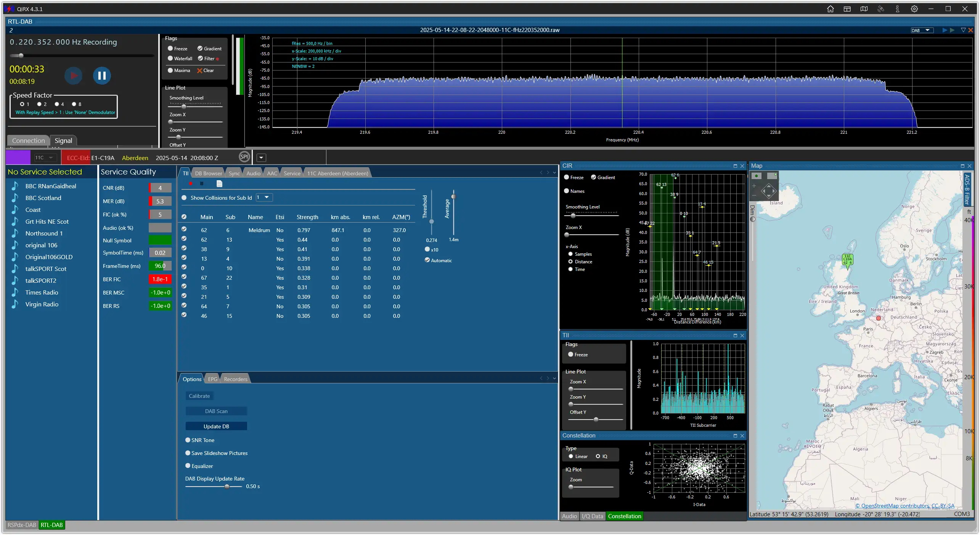The width and height of the screenshot is (980, 535).
Task: Click the Update DB button
Action: click(x=216, y=426)
